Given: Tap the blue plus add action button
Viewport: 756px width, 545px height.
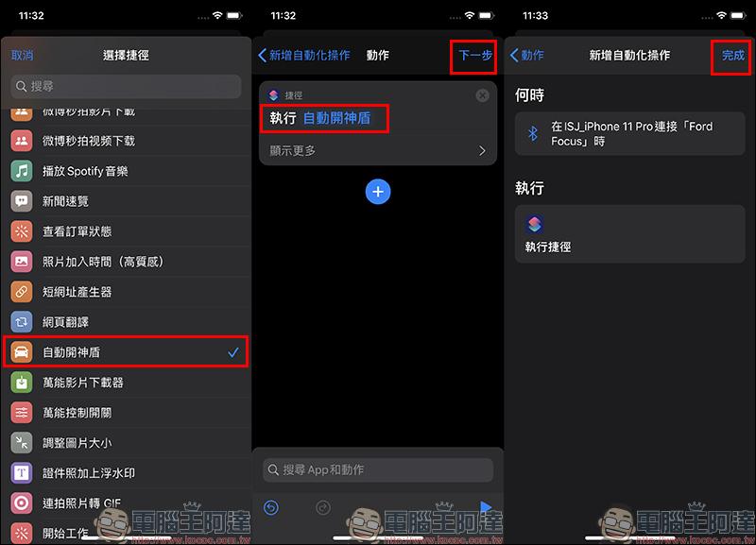Looking at the screenshot, I should (x=378, y=192).
